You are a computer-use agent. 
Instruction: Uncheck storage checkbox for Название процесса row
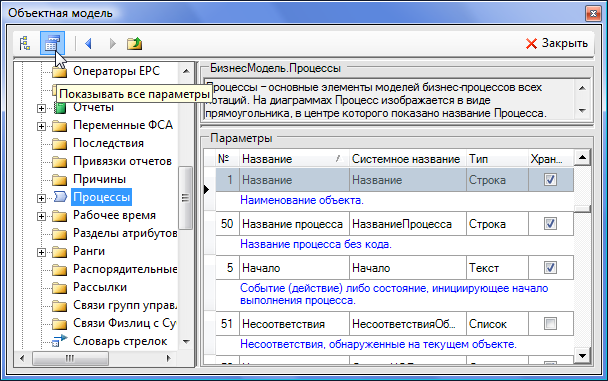tap(550, 224)
